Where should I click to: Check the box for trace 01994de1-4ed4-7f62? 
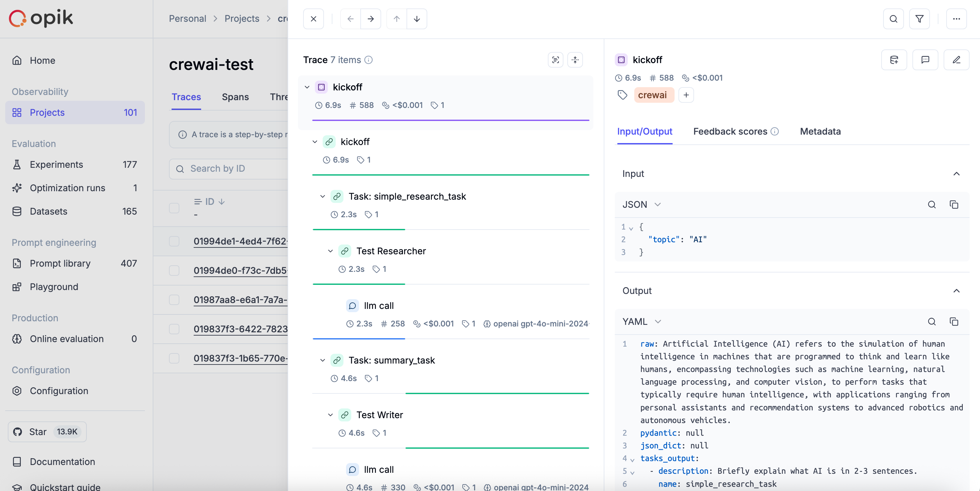point(174,241)
